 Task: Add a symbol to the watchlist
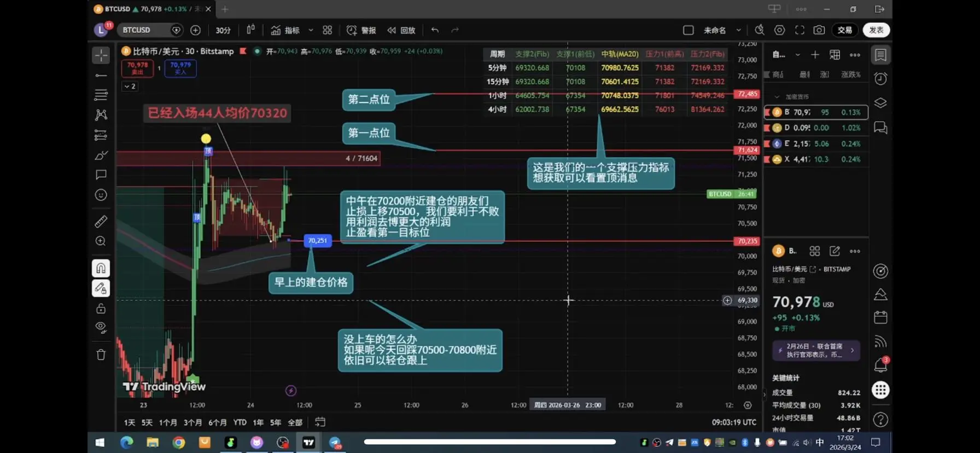pyautogui.click(x=815, y=55)
